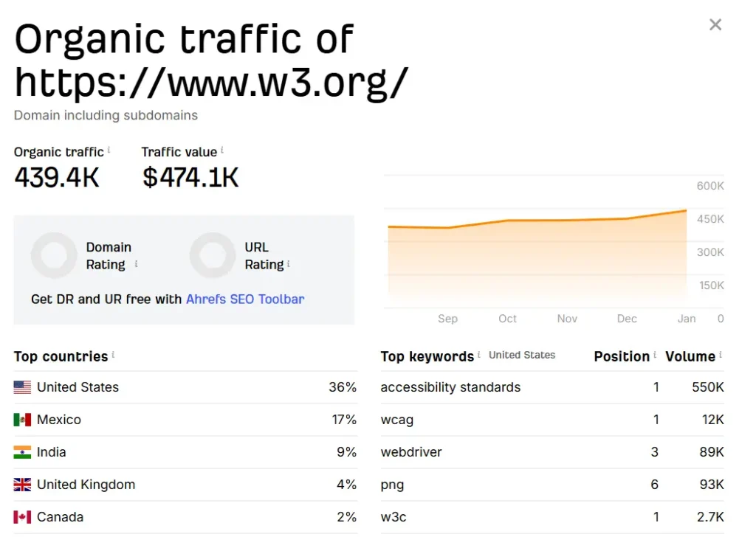
Task: Click info icon beside Traffic value
Action: pos(222,150)
